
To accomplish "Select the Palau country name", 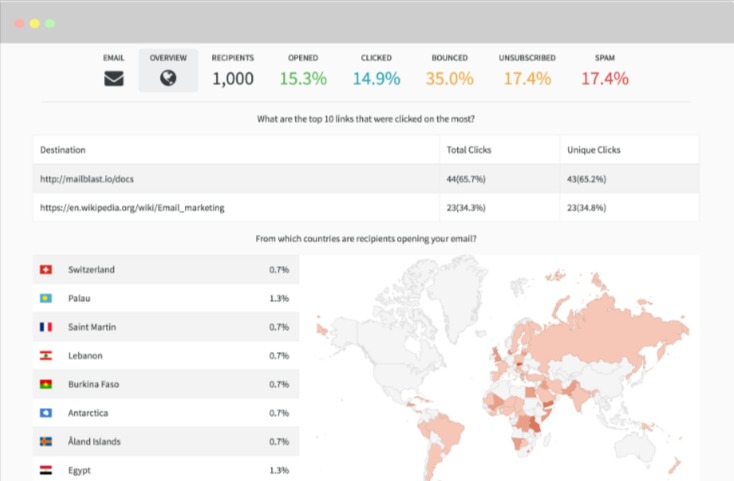I will [79, 298].
